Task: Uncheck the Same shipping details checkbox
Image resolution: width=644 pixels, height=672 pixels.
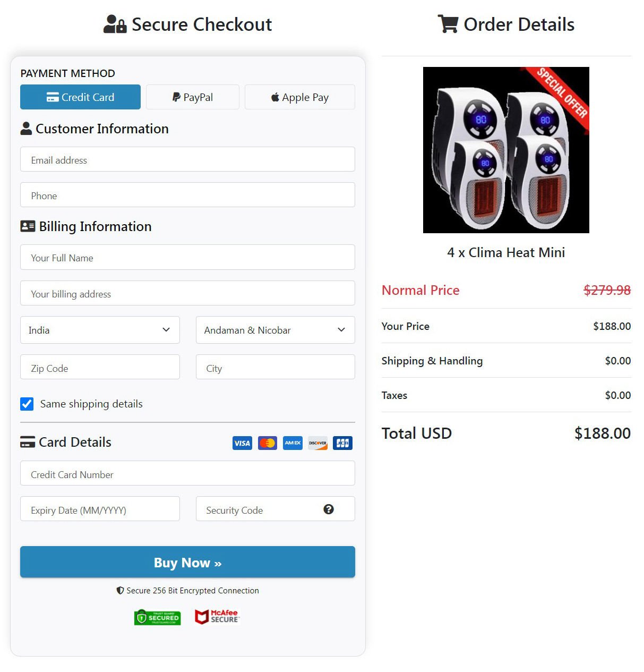Action: click(x=27, y=404)
